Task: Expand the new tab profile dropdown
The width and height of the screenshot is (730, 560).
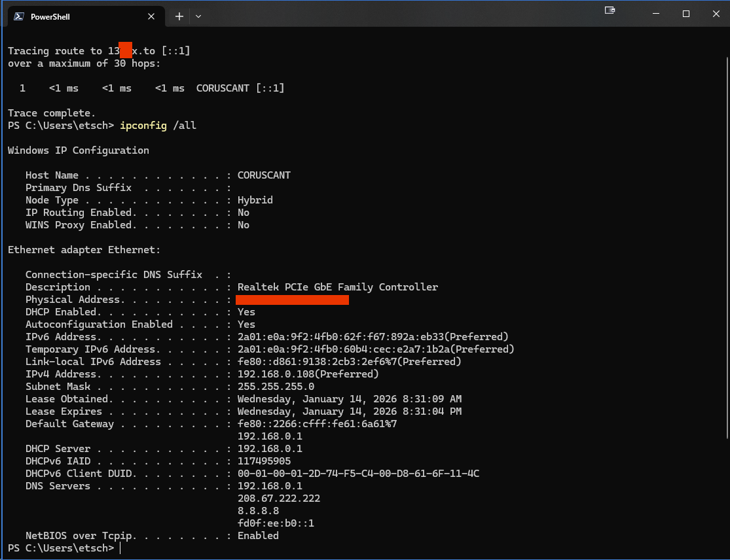Action: click(x=198, y=16)
